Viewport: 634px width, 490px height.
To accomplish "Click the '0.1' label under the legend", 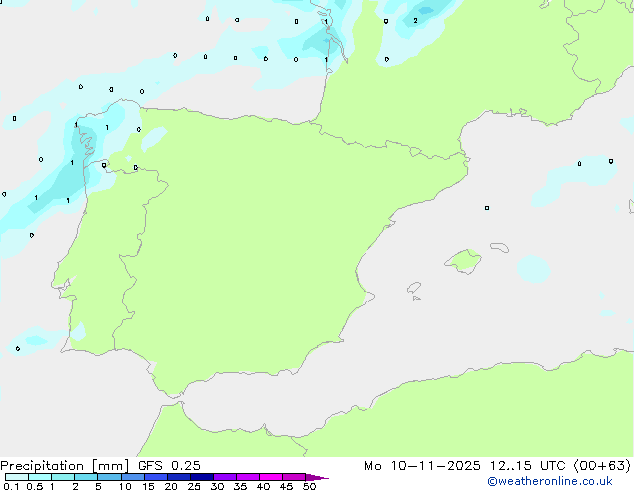I will click(11, 486).
